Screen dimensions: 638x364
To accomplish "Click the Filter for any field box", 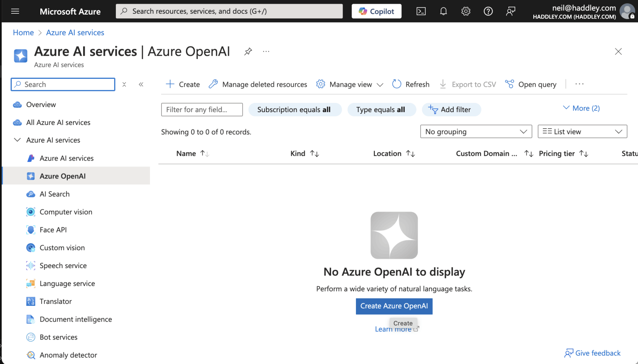I will (x=202, y=110).
